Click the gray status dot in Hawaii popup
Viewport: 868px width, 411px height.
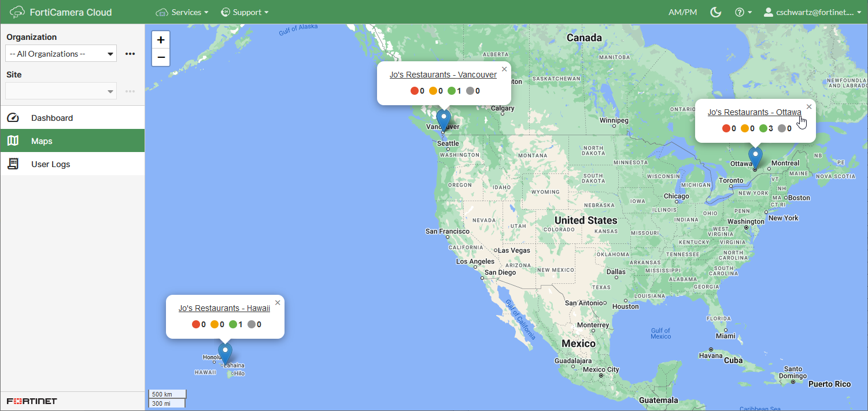pyautogui.click(x=252, y=324)
